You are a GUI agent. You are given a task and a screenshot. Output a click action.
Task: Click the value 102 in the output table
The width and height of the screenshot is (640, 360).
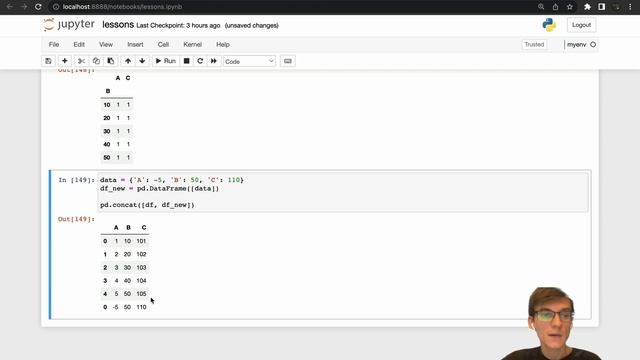(141, 254)
